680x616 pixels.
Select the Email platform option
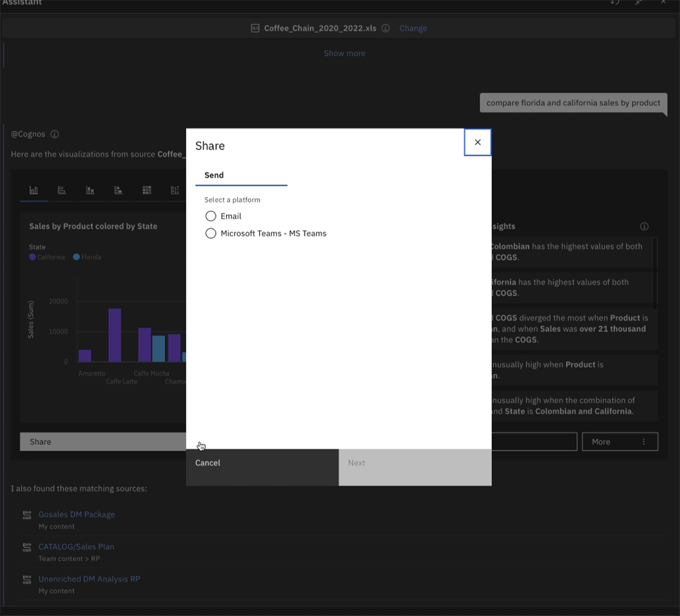pyautogui.click(x=210, y=216)
